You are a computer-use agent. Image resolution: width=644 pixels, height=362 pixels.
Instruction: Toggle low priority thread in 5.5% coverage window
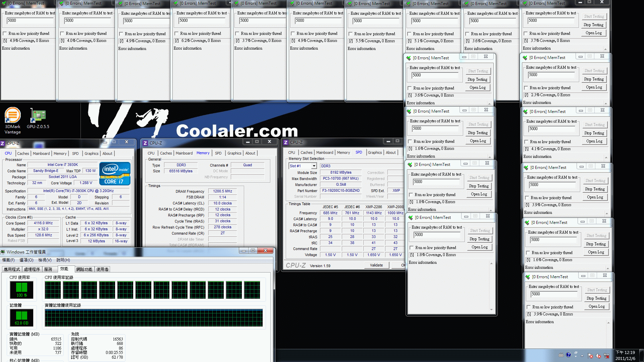tap(351, 34)
